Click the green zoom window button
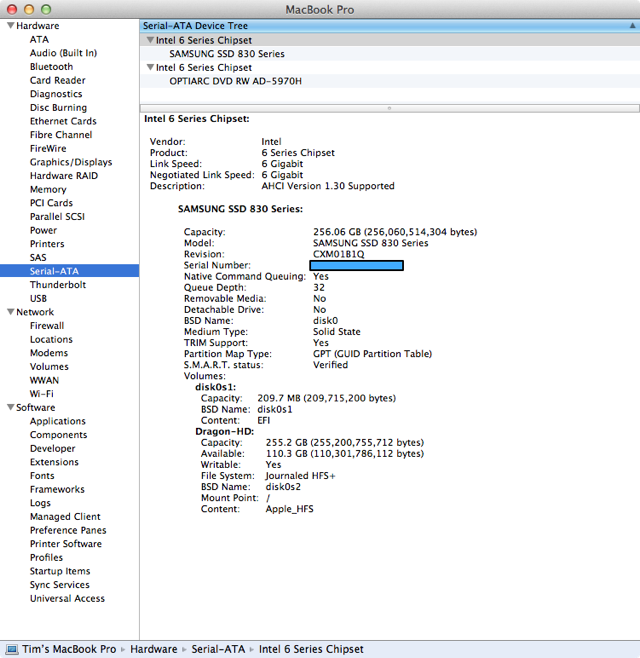 coord(46,9)
